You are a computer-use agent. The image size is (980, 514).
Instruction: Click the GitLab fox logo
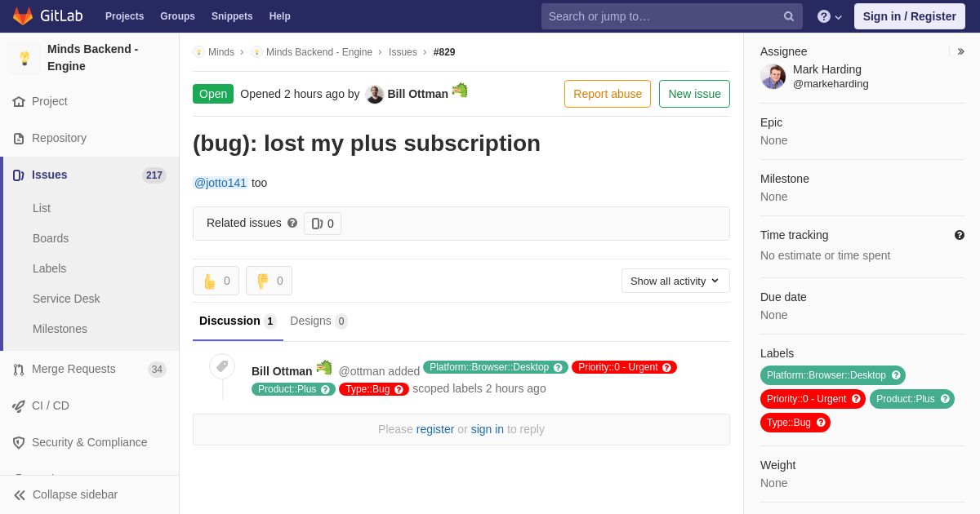tap(23, 16)
